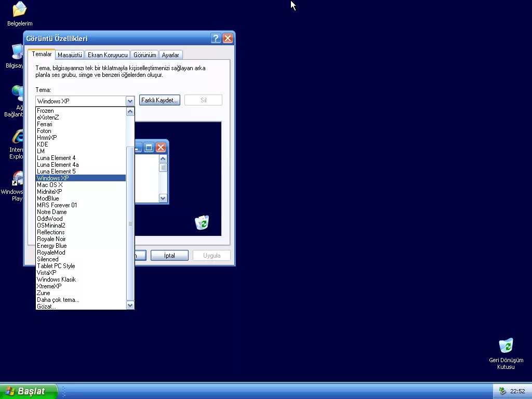Choose the RoyaleMod theme
The image size is (532, 399).
point(81,253)
